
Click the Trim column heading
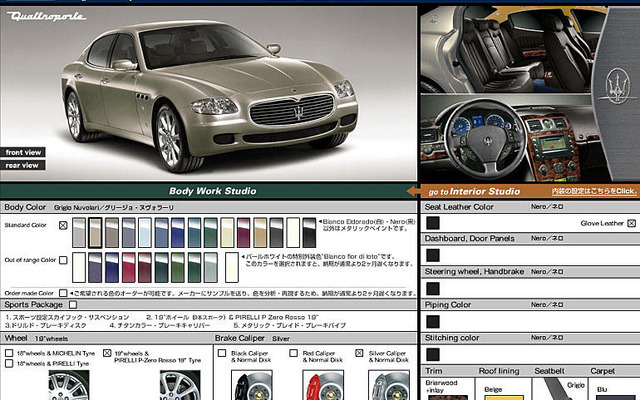tap(433, 371)
